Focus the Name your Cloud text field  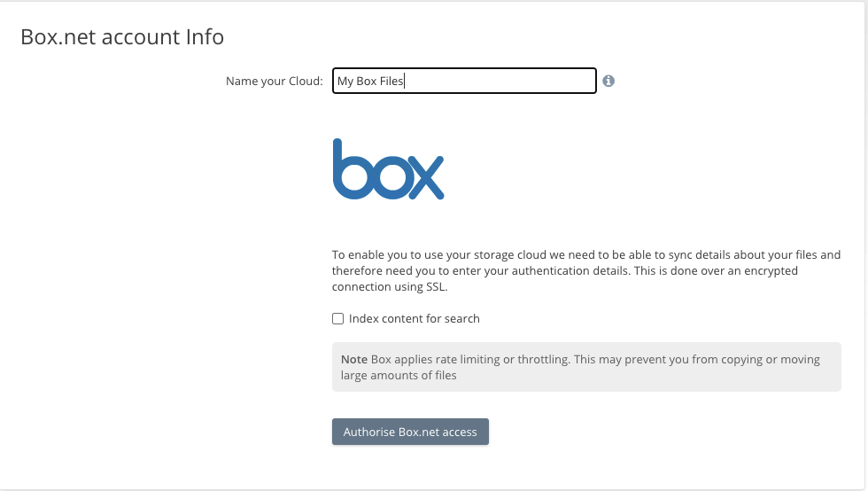pos(464,81)
